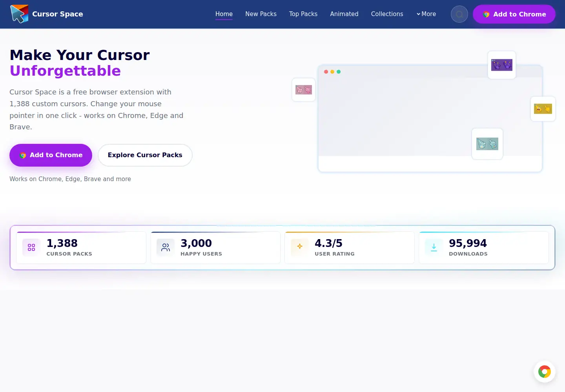Image resolution: width=565 pixels, height=392 pixels.
Task: Click the users icon beside Happy Users
Action: (x=166, y=247)
